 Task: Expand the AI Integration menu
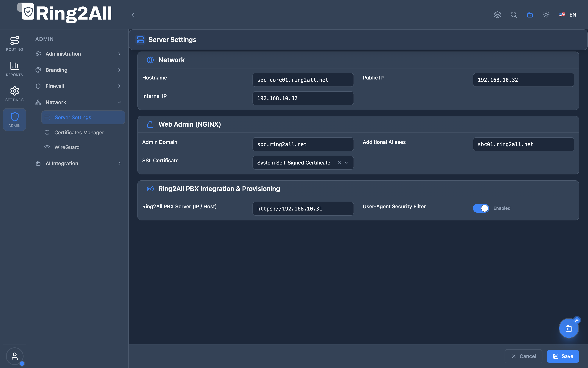pos(78,164)
